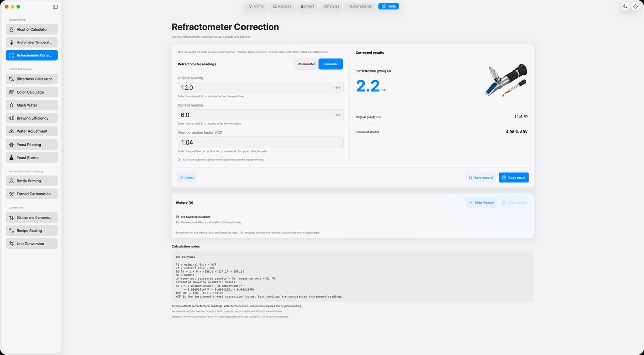
Task: Open the Yeast Starter tool
Action: 32,157
